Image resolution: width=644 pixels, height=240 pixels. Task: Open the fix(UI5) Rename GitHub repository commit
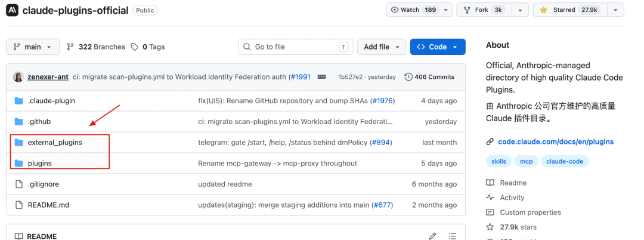284,101
